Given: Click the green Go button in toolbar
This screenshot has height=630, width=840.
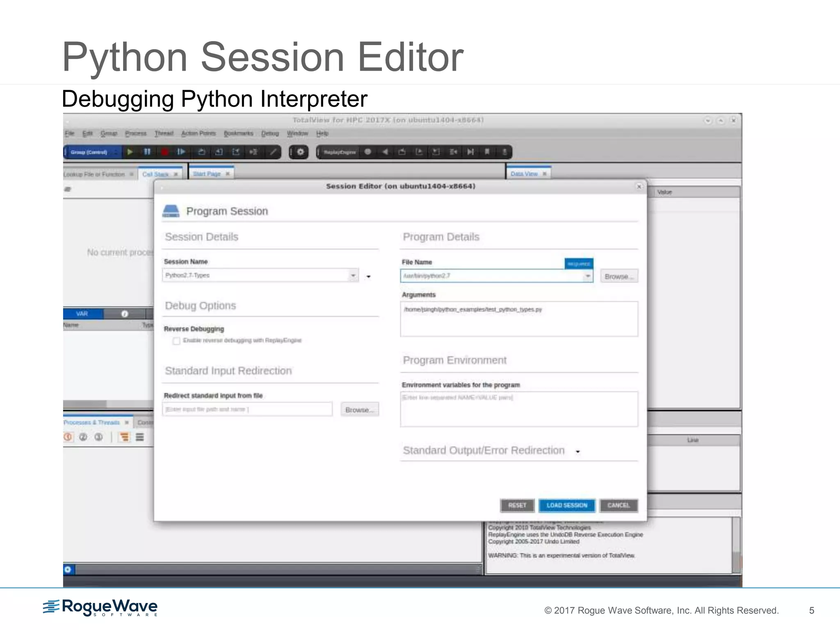Looking at the screenshot, I should tap(130, 152).
